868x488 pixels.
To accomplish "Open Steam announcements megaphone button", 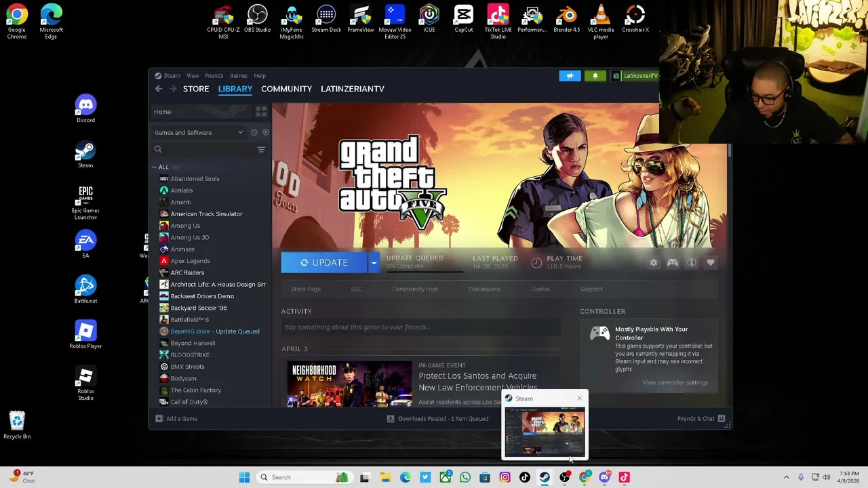I will (570, 76).
